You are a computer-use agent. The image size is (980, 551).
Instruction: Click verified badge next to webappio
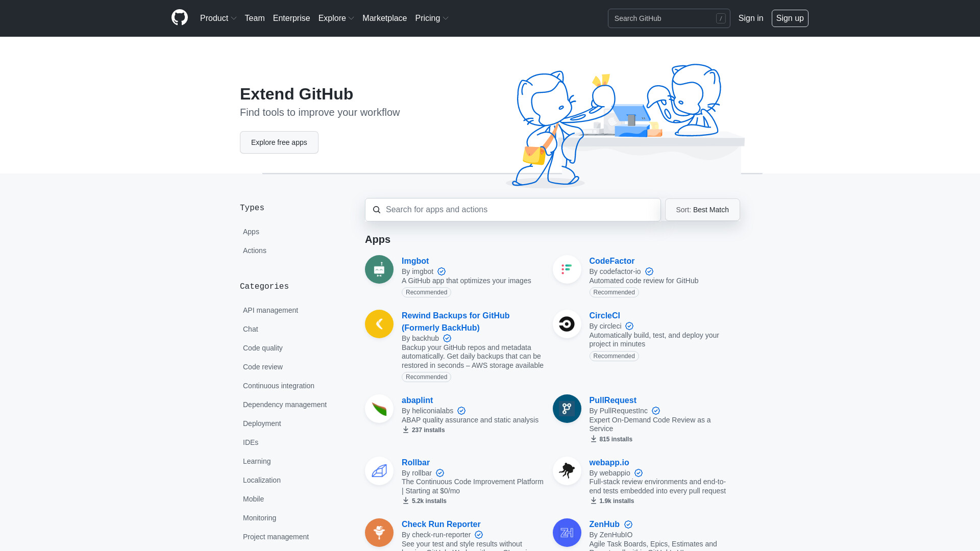pos(639,473)
